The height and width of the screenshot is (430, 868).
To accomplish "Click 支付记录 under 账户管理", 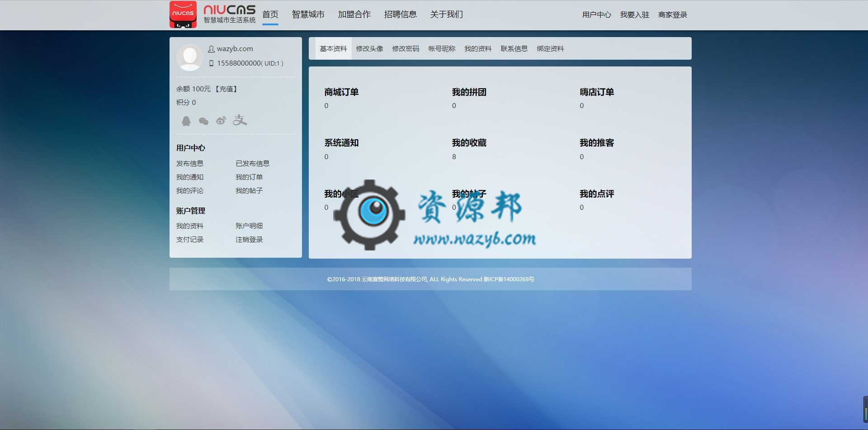I will [x=189, y=240].
